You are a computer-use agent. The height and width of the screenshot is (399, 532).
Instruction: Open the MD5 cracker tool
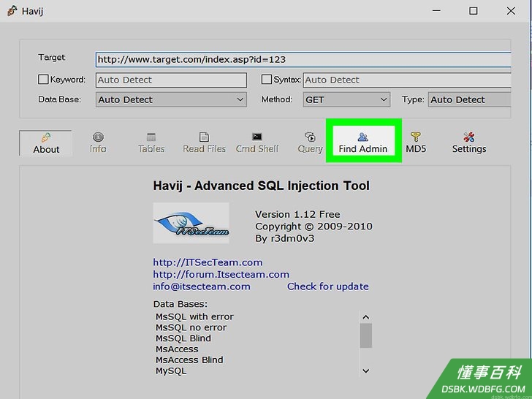[x=416, y=143]
